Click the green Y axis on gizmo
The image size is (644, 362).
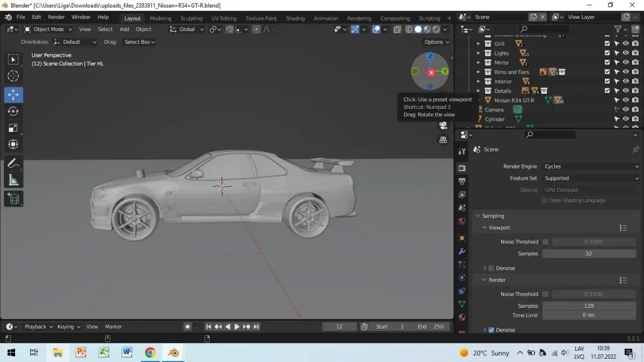click(445, 71)
